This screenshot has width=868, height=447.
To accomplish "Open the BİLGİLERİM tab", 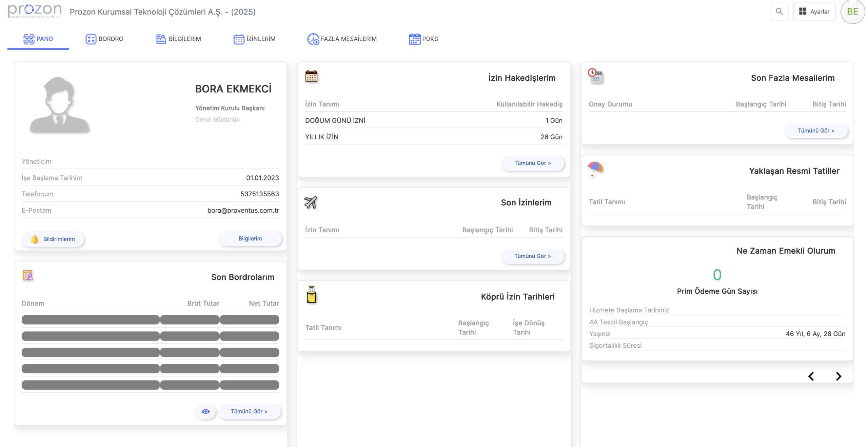I will click(x=178, y=39).
